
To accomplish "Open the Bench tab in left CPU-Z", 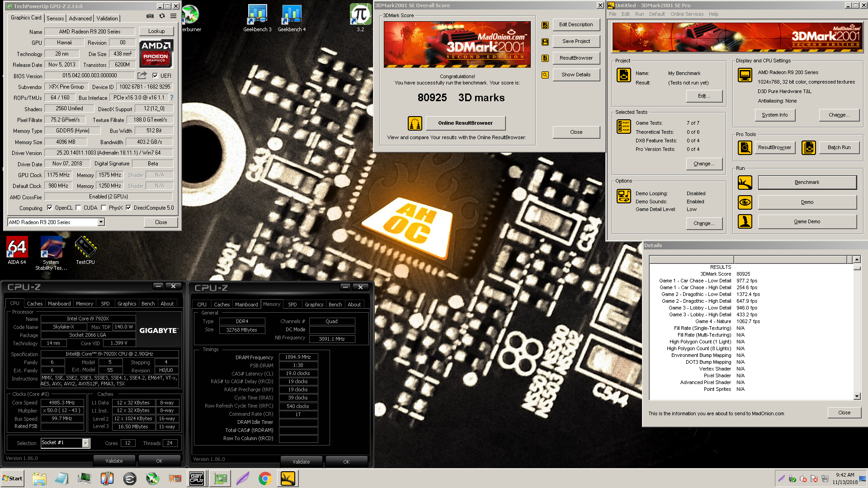I will coord(148,304).
